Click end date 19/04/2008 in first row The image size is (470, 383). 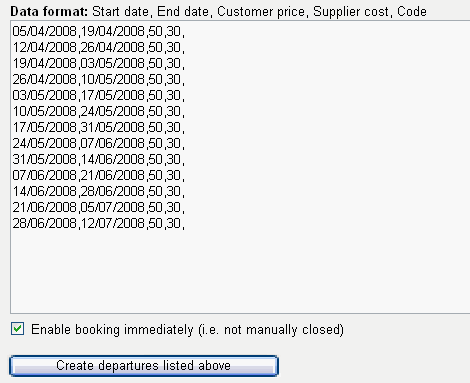coord(113,31)
